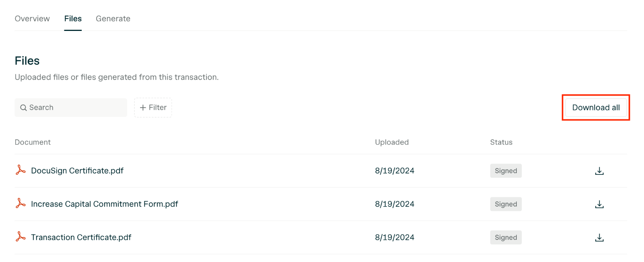
Task: Download the DocuSign Certificate.pdf file
Action: pyautogui.click(x=599, y=171)
